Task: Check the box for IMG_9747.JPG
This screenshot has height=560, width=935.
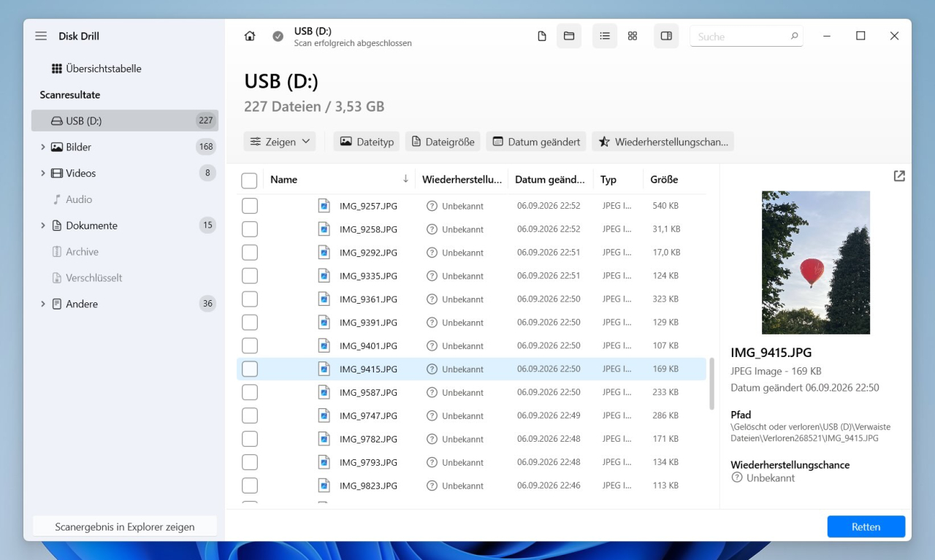Action: (250, 415)
